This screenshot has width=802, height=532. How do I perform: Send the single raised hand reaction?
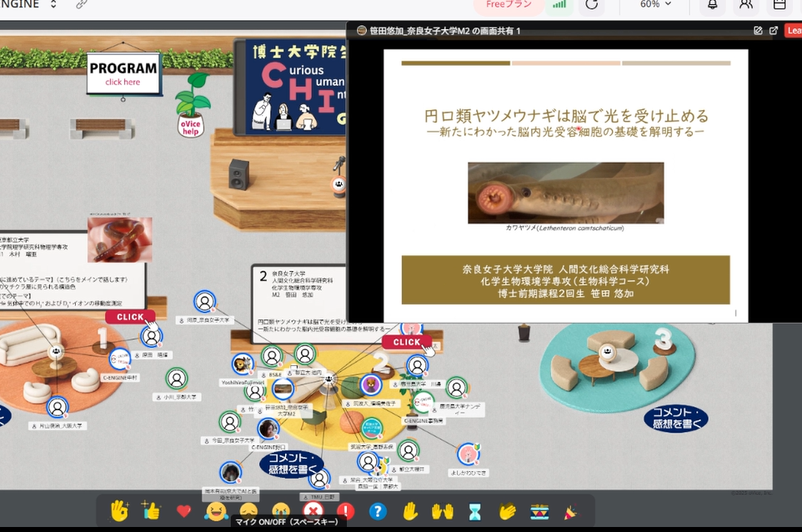(409, 511)
